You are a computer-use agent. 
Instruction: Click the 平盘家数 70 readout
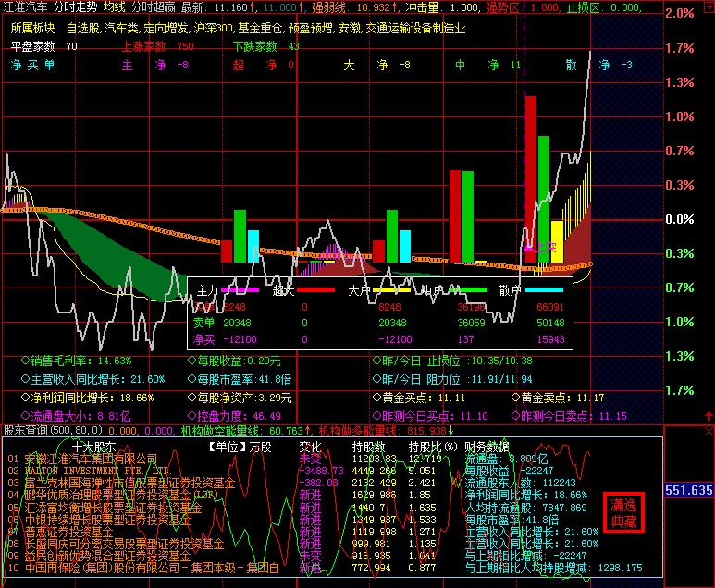[x=44, y=46]
